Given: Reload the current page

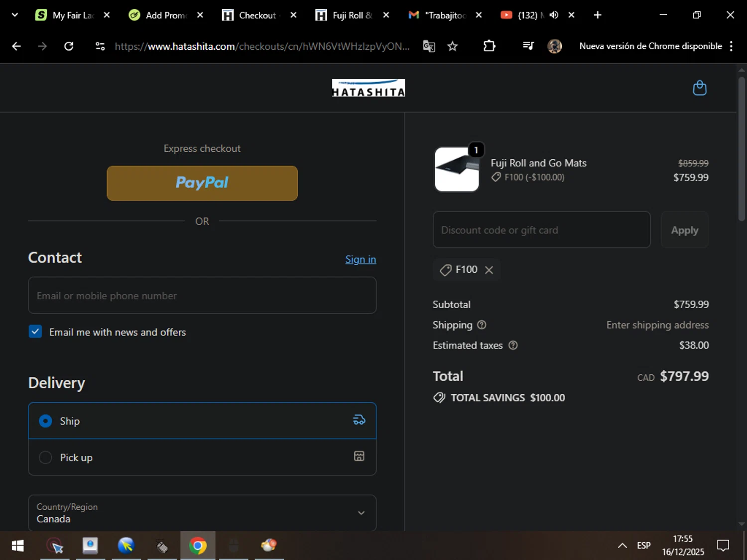Looking at the screenshot, I should (x=69, y=46).
